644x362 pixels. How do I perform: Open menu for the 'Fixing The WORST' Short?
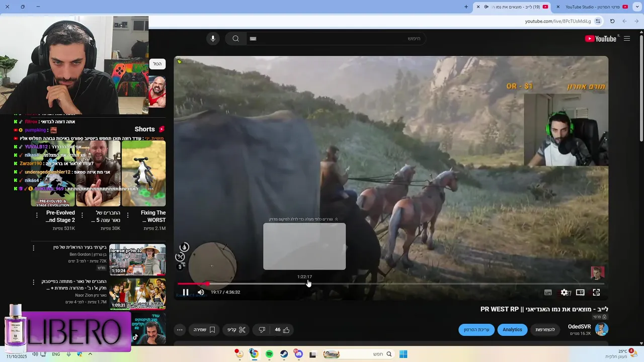coord(128,215)
